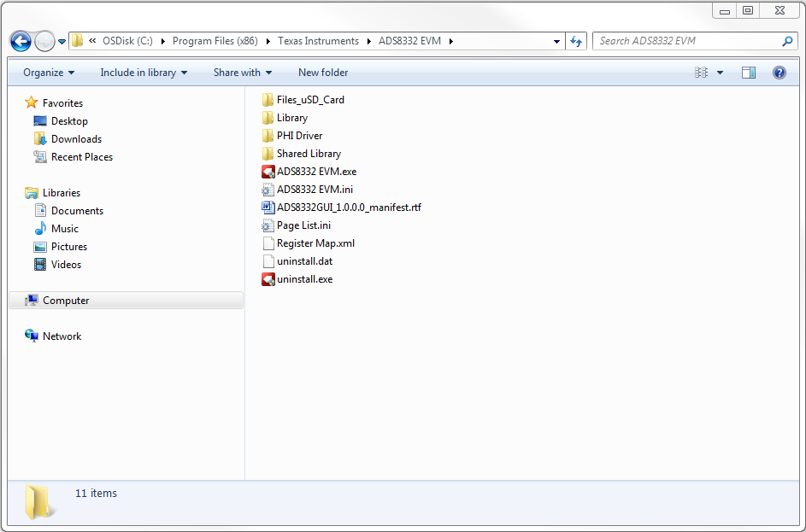Select Downloads in the Favorites sidebar
The height and width of the screenshot is (532, 806).
click(x=76, y=139)
